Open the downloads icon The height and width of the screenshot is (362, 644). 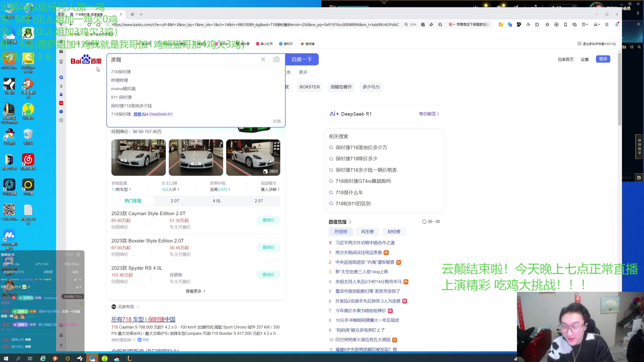point(556,24)
